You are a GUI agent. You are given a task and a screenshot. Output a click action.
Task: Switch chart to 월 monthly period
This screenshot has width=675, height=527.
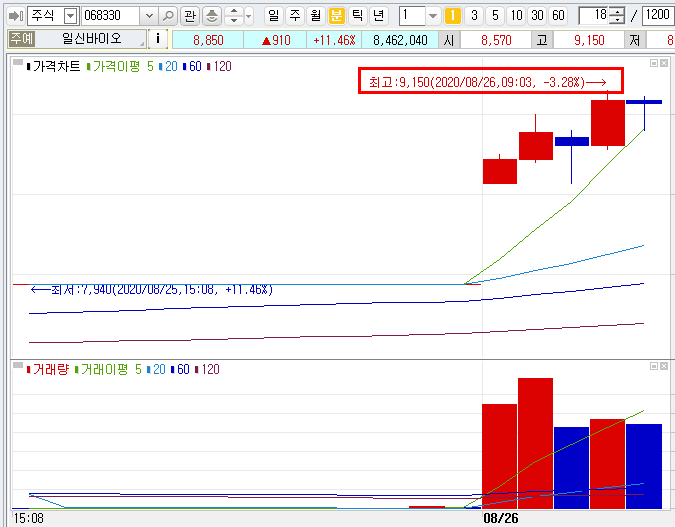(x=316, y=16)
